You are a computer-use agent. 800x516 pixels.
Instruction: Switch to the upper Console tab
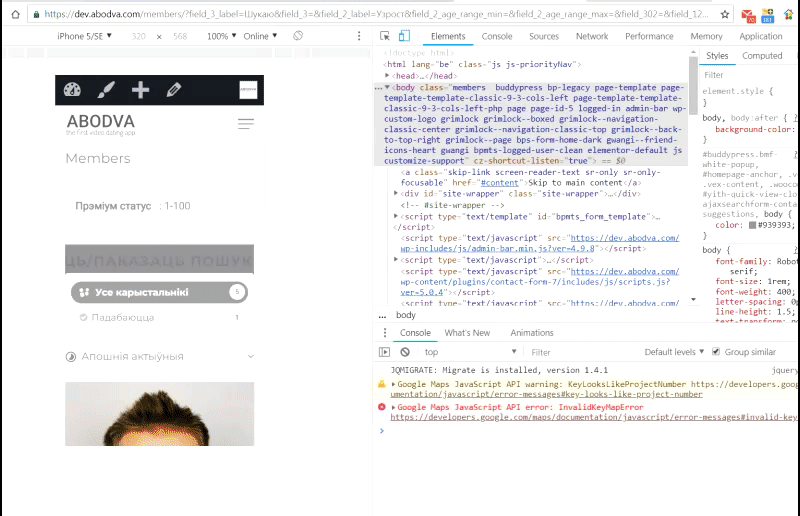tap(496, 36)
